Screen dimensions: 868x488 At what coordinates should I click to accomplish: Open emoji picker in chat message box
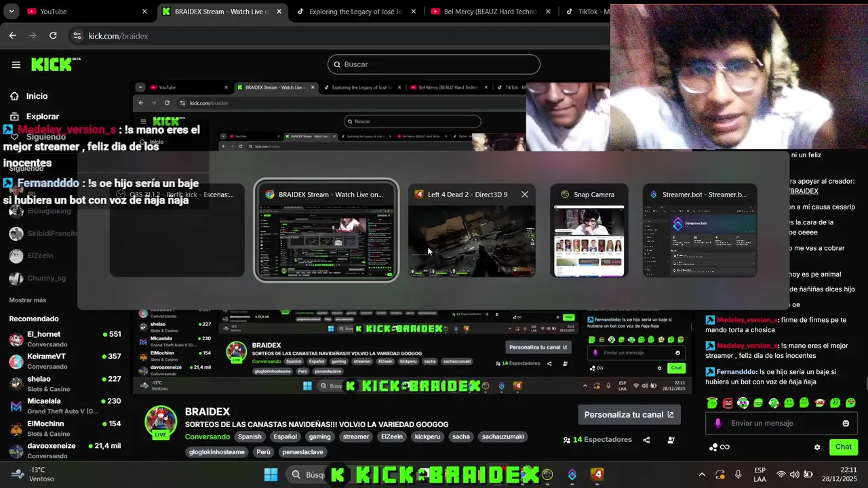[x=846, y=424]
